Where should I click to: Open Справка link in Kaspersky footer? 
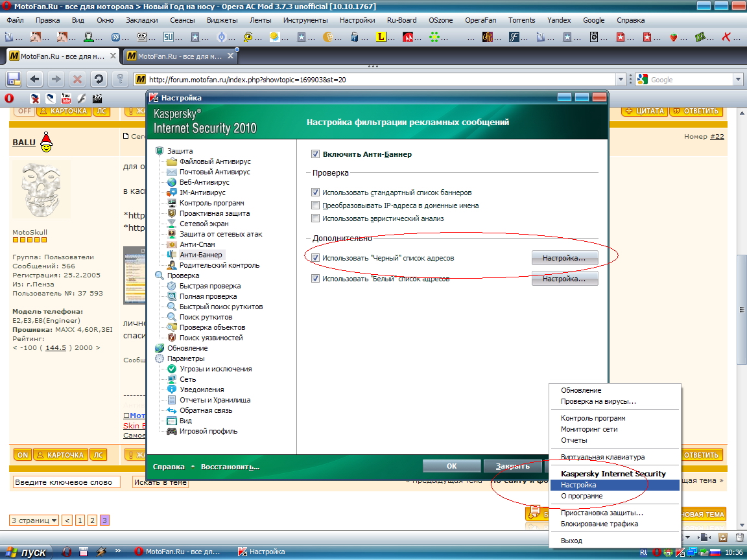pos(169,467)
